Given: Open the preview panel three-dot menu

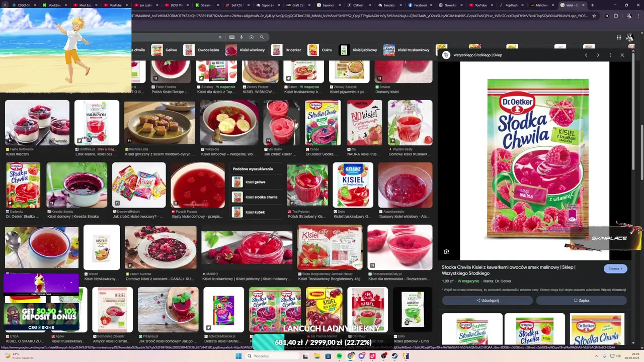Looking at the screenshot, I should pyautogui.click(x=610, y=55).
